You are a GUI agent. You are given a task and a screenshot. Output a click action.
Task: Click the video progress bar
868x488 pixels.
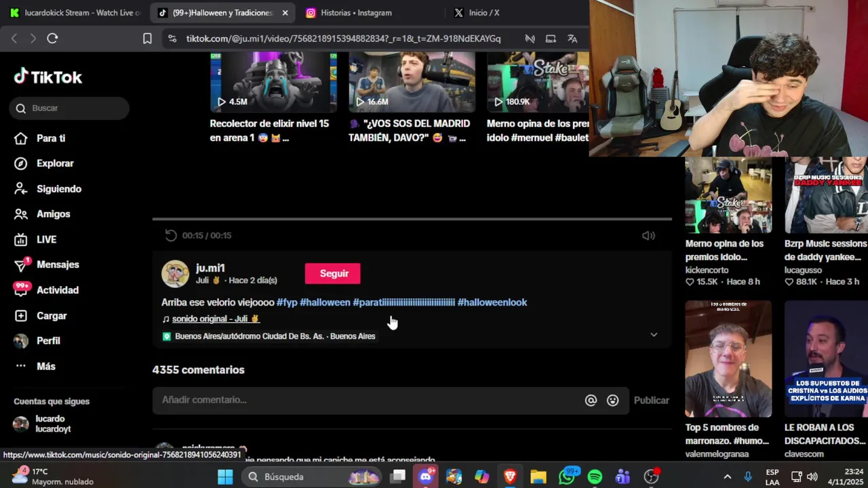click(412, 219)
